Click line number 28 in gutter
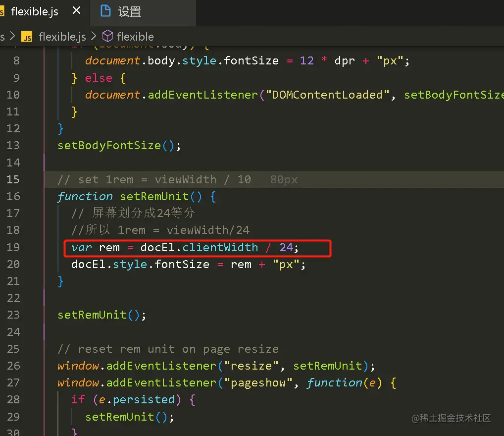The width and height of the screenshot is (504, 436). click(x=13, y=399)
